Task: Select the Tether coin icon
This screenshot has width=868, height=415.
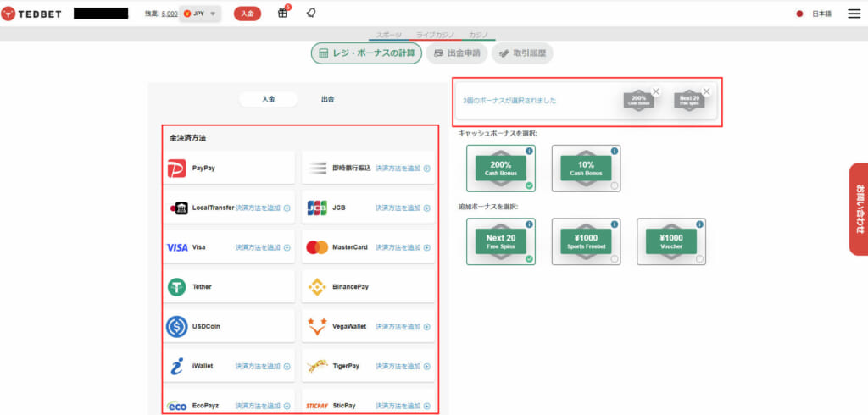Action: 176,287
